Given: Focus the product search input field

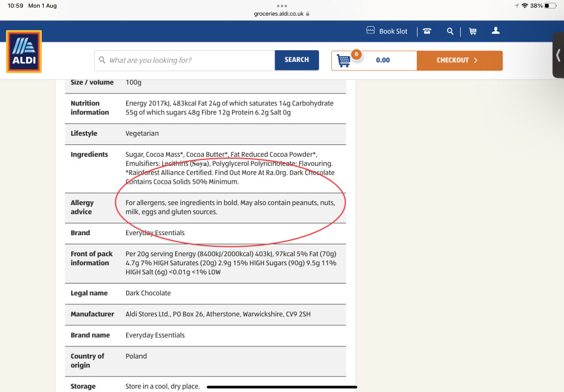Looking at the screenshot, I should click(x=184, y=60).
